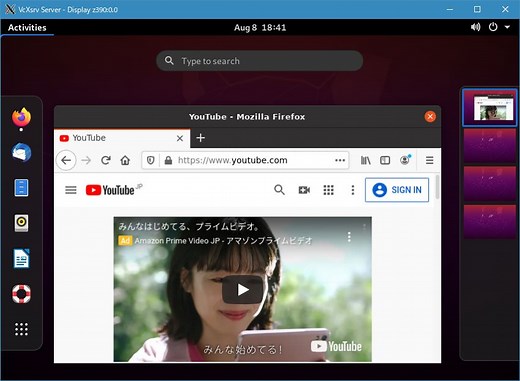Screen dimensions: 520x381
Task: Launch Thunderbird mail from the dock
Action: 21,152
